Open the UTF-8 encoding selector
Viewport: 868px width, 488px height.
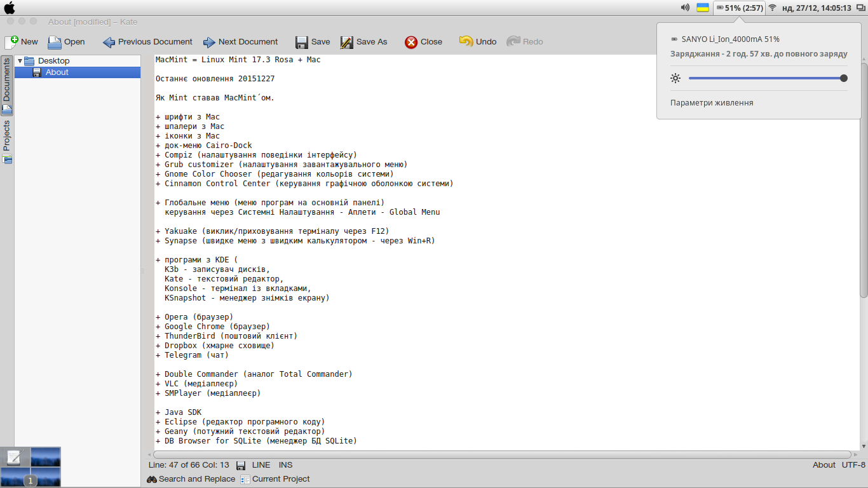click(853, 465)
